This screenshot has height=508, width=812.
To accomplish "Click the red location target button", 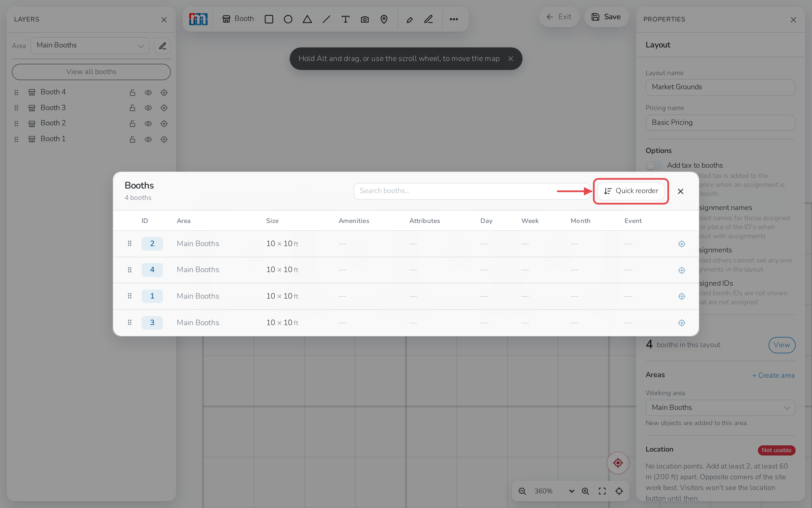I will (x=618, y=463).
